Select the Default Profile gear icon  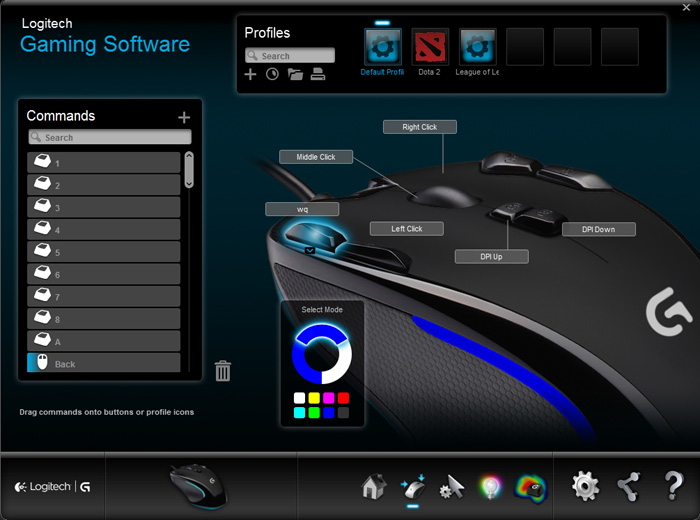tap(383, 47)
